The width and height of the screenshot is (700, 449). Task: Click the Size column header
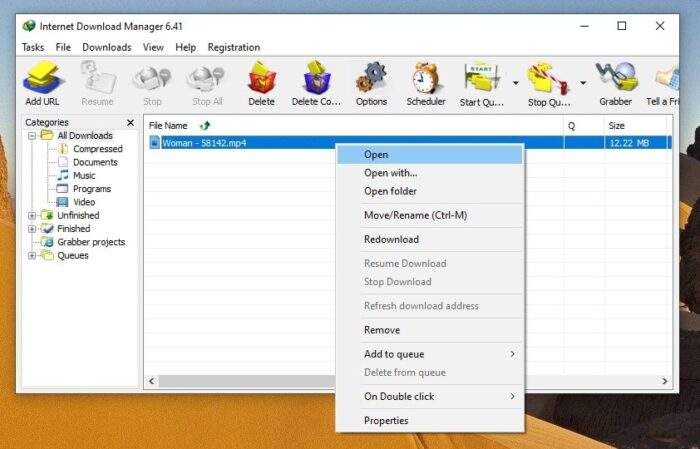[636, 126]
